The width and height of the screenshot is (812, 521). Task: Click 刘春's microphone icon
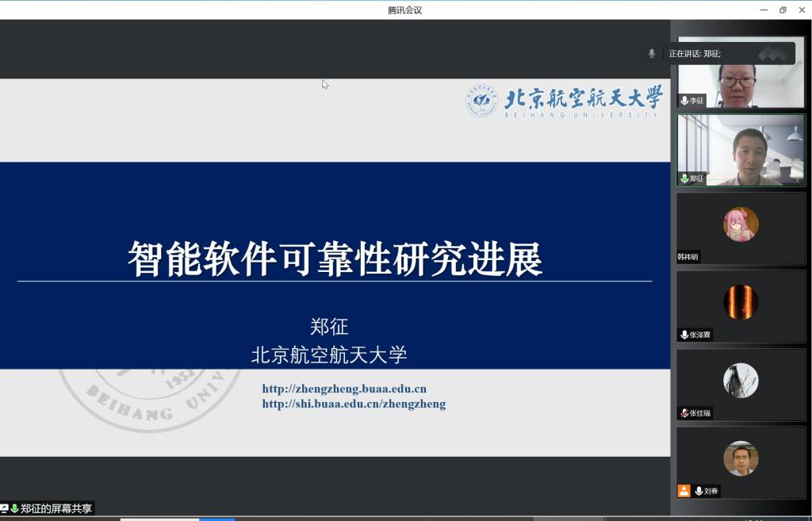coord(699,491)
